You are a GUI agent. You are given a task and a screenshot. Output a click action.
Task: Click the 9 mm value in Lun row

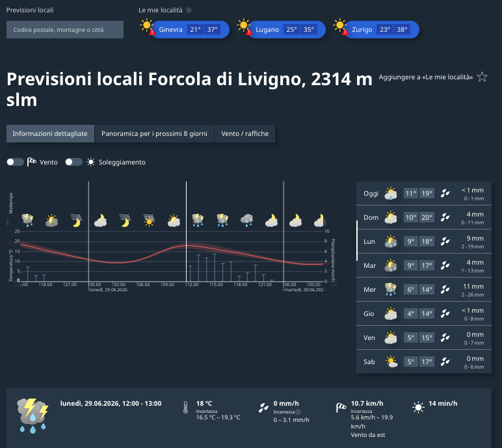475,238
